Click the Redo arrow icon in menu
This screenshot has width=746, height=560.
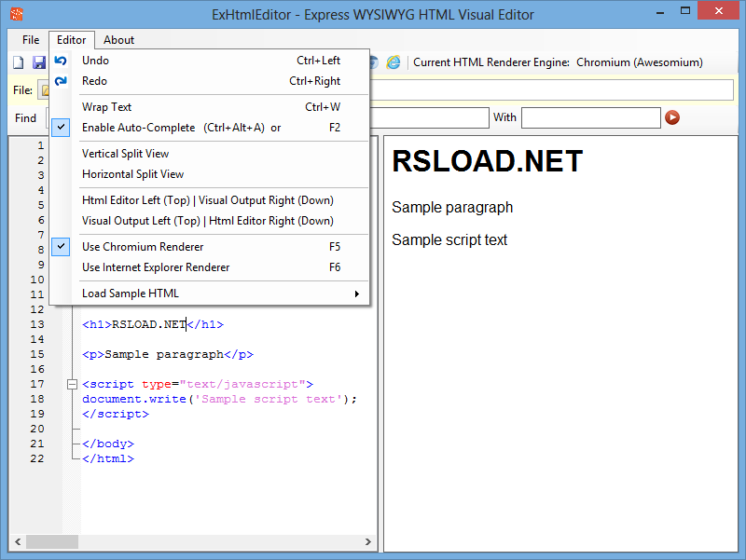click(61, 81)
